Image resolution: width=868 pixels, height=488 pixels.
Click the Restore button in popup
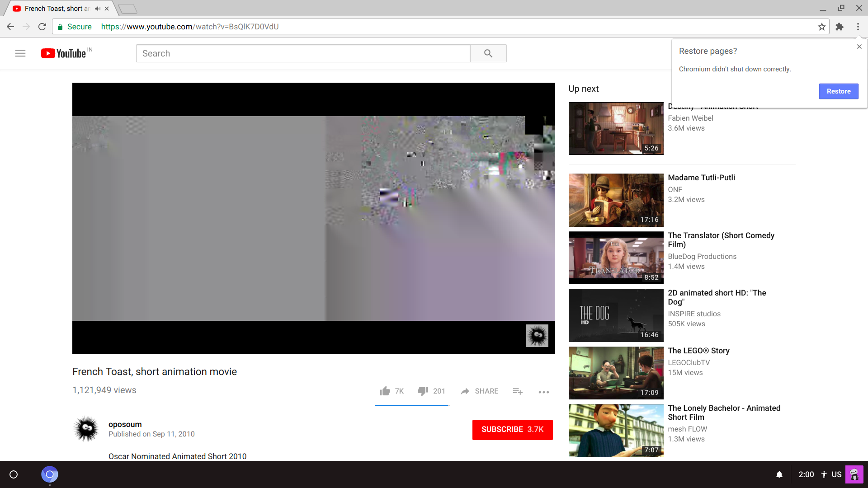click(838, 91)
